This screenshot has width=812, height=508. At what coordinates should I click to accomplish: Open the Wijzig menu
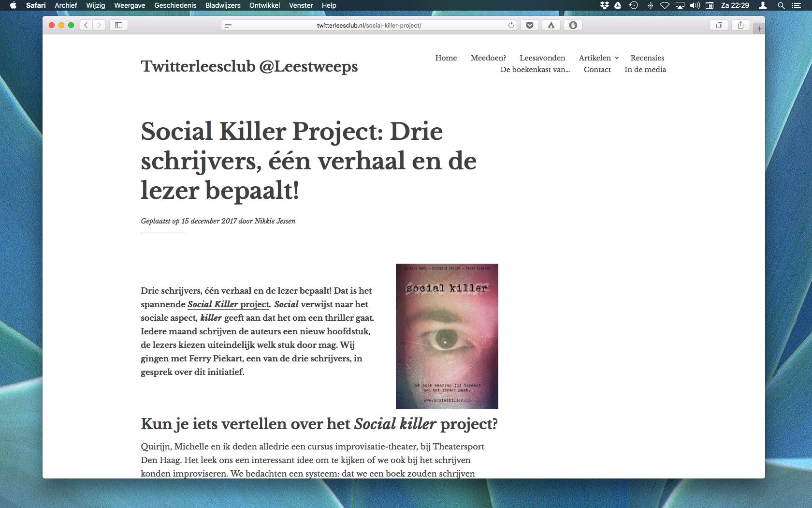pos(95,5)
